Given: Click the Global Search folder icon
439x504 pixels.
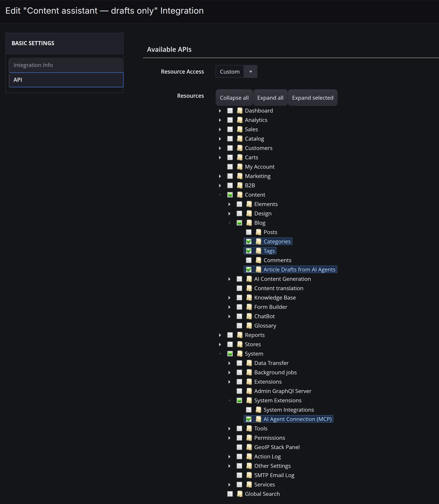Looking at the screenshot, I should 240,494.
